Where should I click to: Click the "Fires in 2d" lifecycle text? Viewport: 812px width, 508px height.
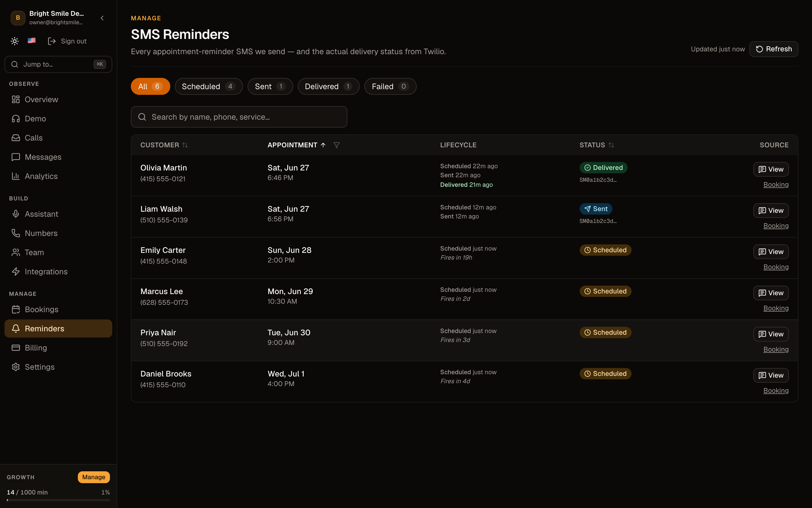455,299
